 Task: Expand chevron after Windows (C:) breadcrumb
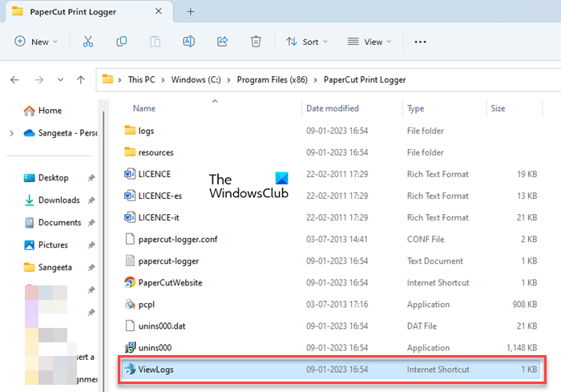[228, 80]
